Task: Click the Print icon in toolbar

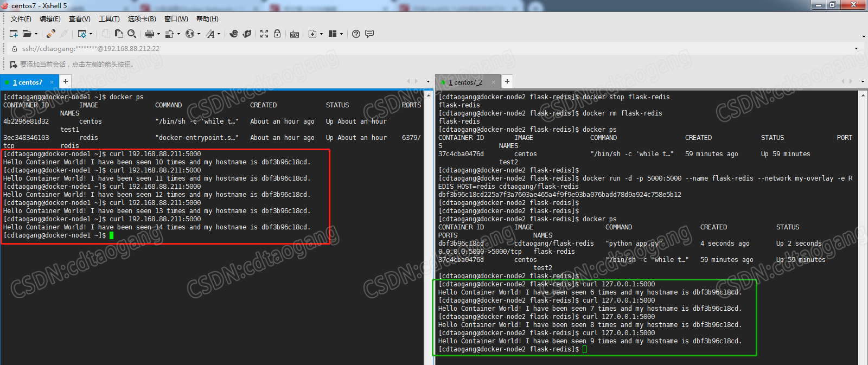Action: (150, 34)
